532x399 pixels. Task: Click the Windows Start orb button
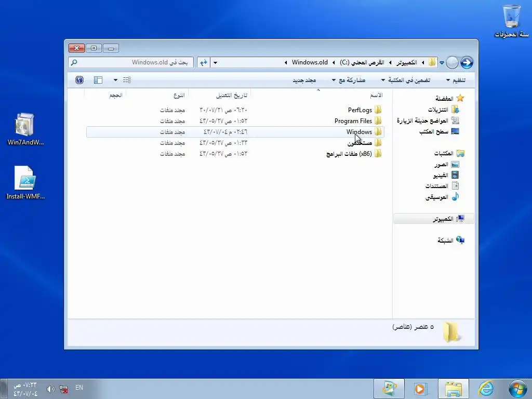tap(518, 389)
